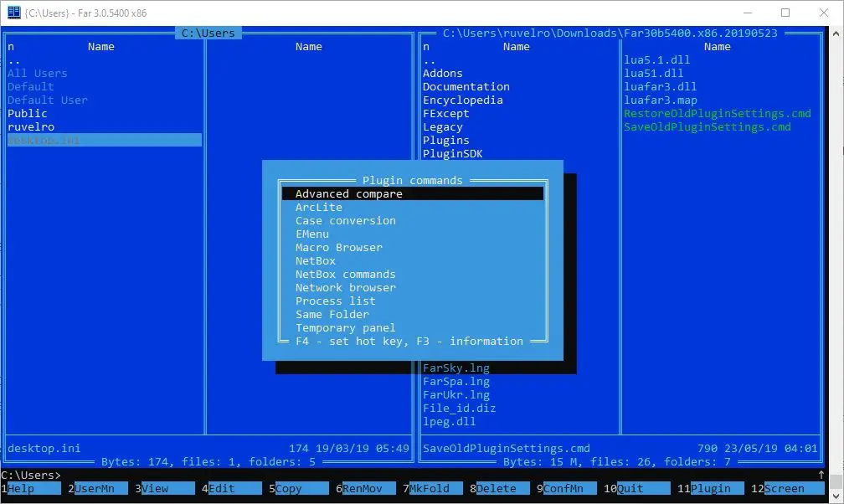The image size is (844, 504).
Task: Select RestoreOldPluginSettings.cmd file
Action: pos(718,114)
